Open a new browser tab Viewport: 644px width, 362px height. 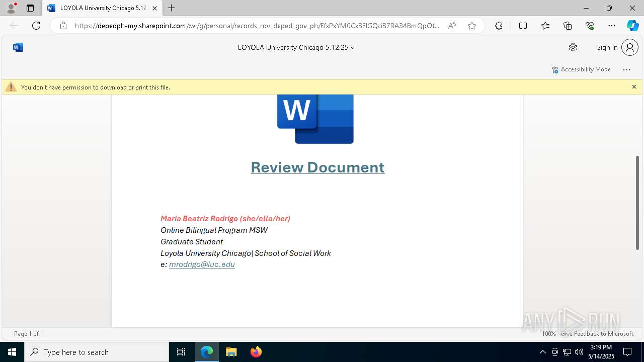172,8
